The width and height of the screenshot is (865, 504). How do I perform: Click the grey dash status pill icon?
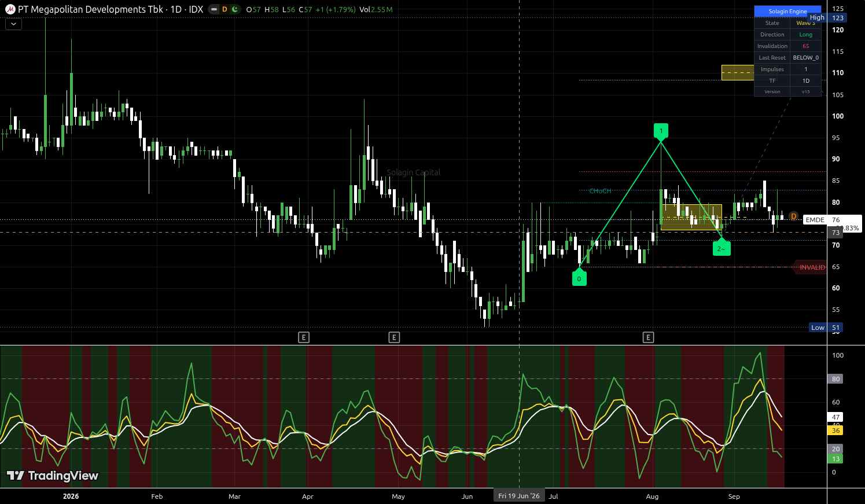click(214, 9)
